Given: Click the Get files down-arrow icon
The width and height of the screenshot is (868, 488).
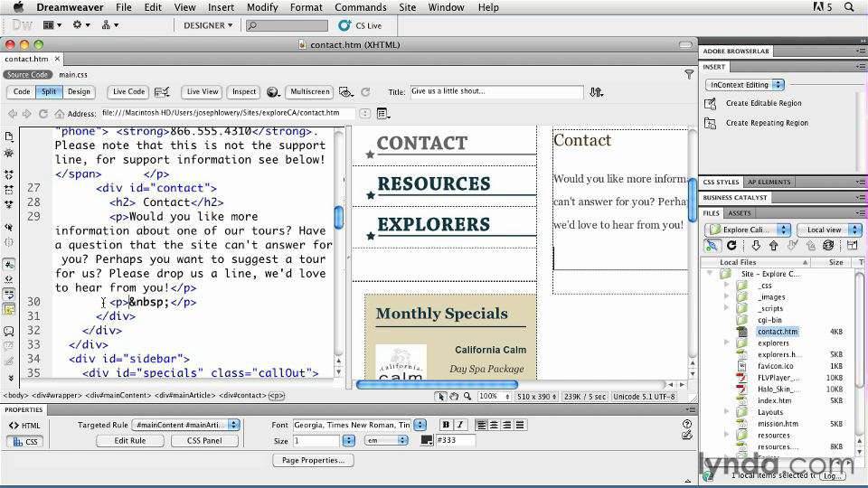Looking at the screenshot, I should click(x=756, y=246).
